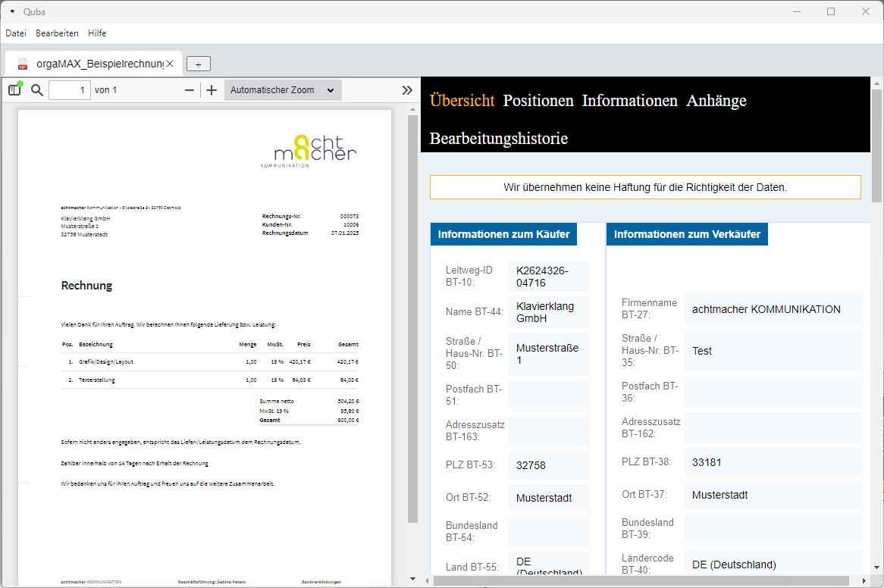Click the horizontal scrollbar of the data panel
Screen dimensions: 884x588
[644, 580]
